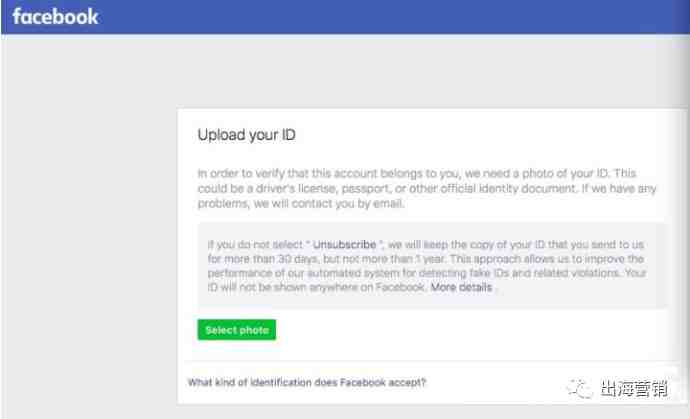Click the 'Upload your ID' heading
This screenshot has height=419, width=690.
coord(247,135)
